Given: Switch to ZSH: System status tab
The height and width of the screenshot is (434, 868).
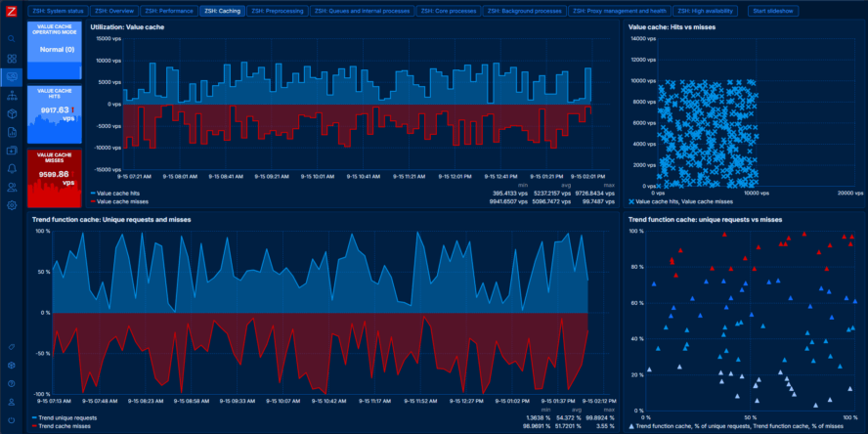Looking at the screenshot, I should pos(57,11).
